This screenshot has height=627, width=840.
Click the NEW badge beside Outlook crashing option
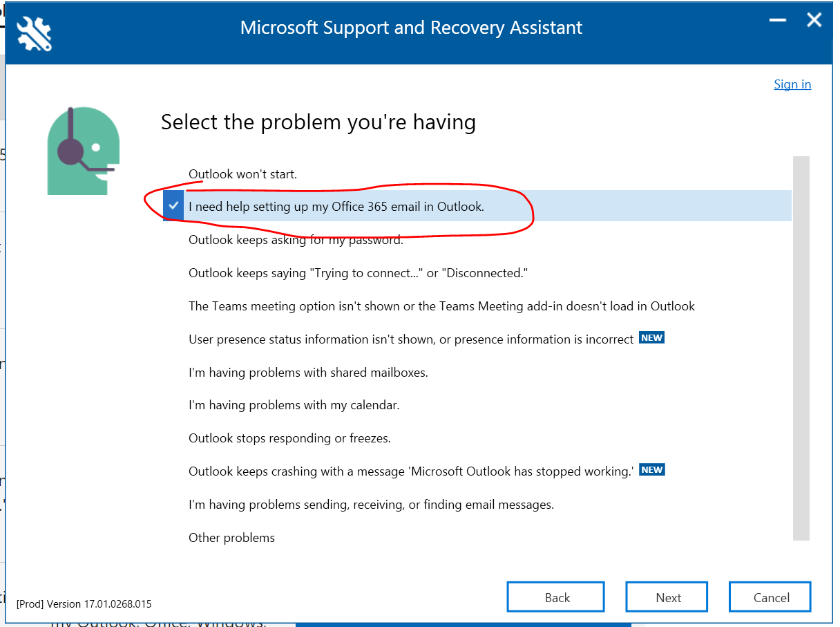[x=651, y=470]
